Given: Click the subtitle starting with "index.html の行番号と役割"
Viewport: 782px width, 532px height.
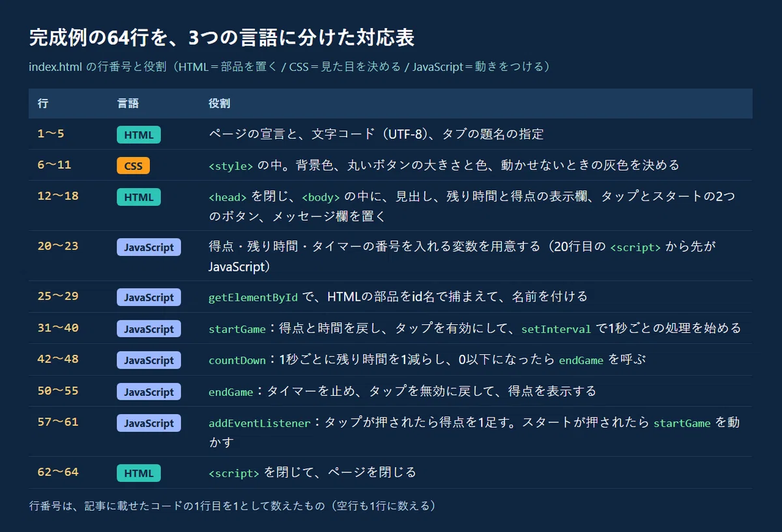Looking at the screenshot, I should pos(291,67).
